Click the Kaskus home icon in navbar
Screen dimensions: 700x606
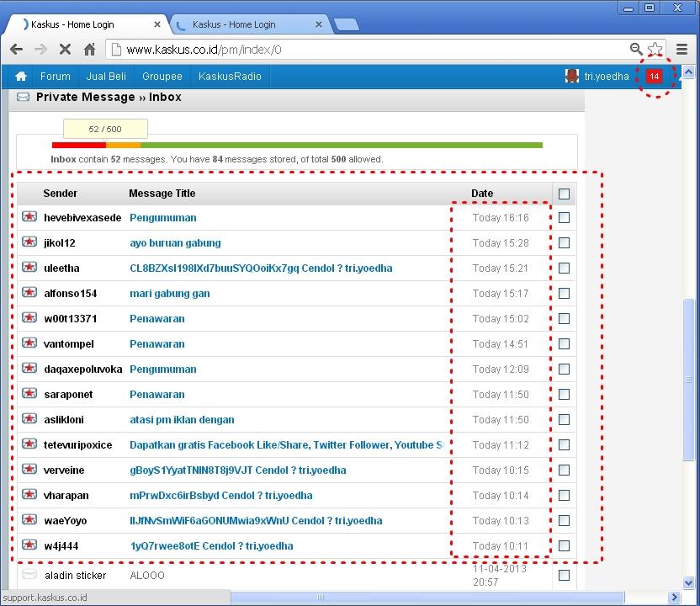21,77
